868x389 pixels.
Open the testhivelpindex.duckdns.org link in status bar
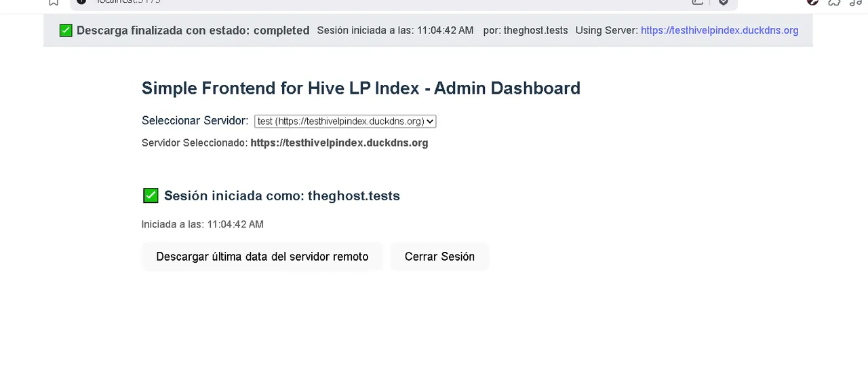pos(719,31)
